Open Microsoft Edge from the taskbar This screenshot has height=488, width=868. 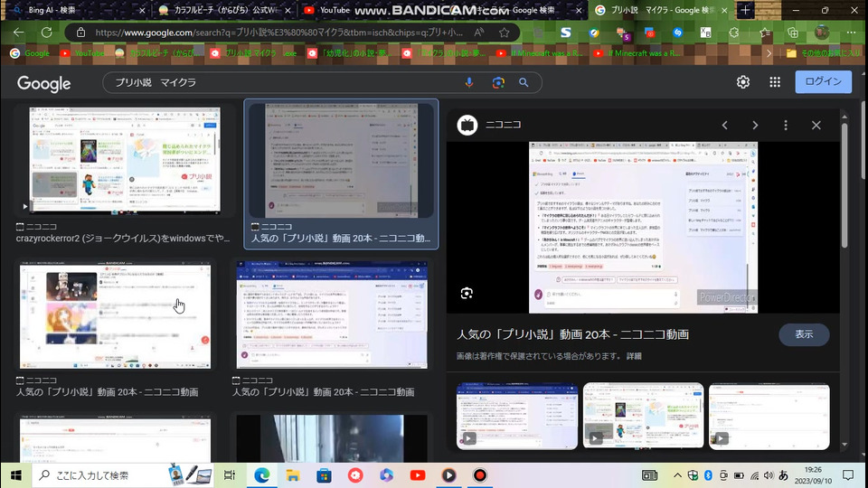point(262,474)
